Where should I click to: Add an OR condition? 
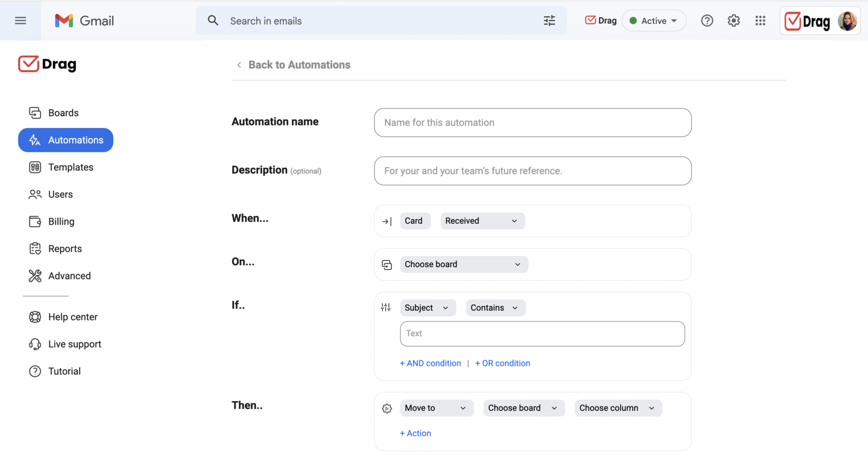coord(502,363)
